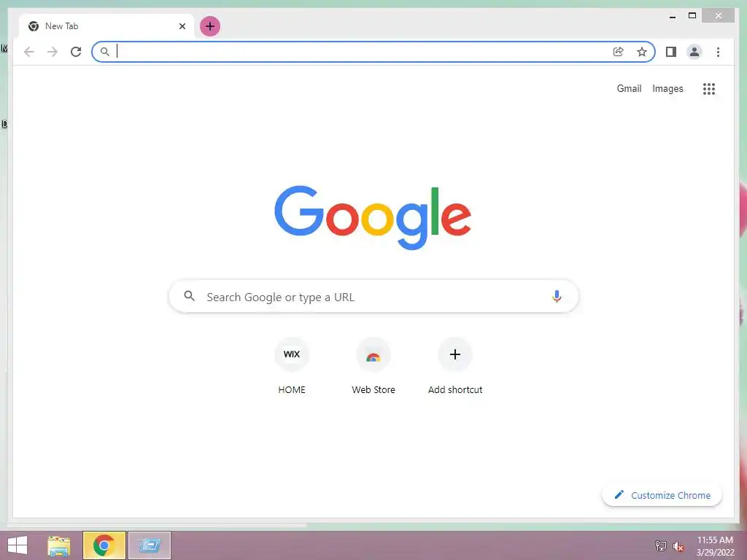The image size is (747, 560).
Task: Open the Google apps grid
Action: coord(709,88)
